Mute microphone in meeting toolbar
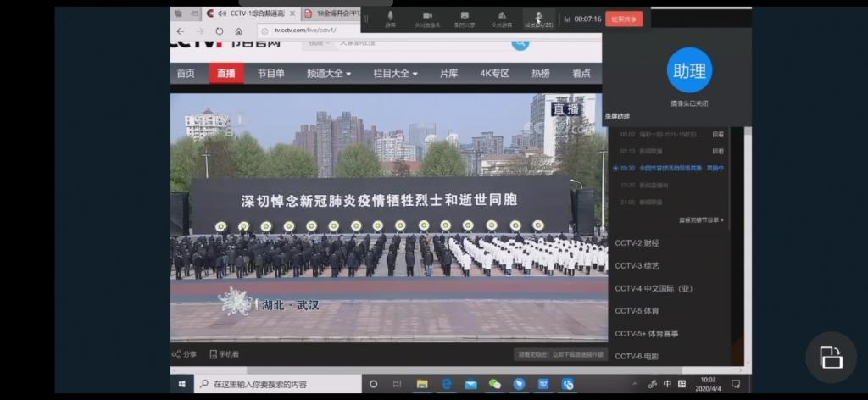 391,18
